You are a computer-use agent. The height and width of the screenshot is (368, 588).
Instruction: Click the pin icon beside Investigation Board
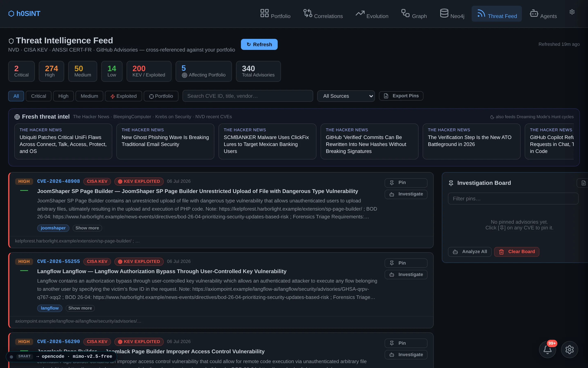point(451,183)
